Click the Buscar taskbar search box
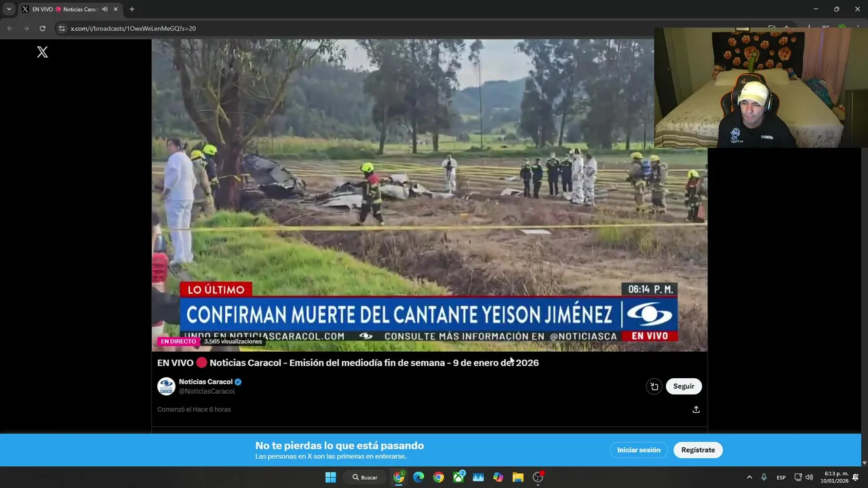 coord(365,477)
